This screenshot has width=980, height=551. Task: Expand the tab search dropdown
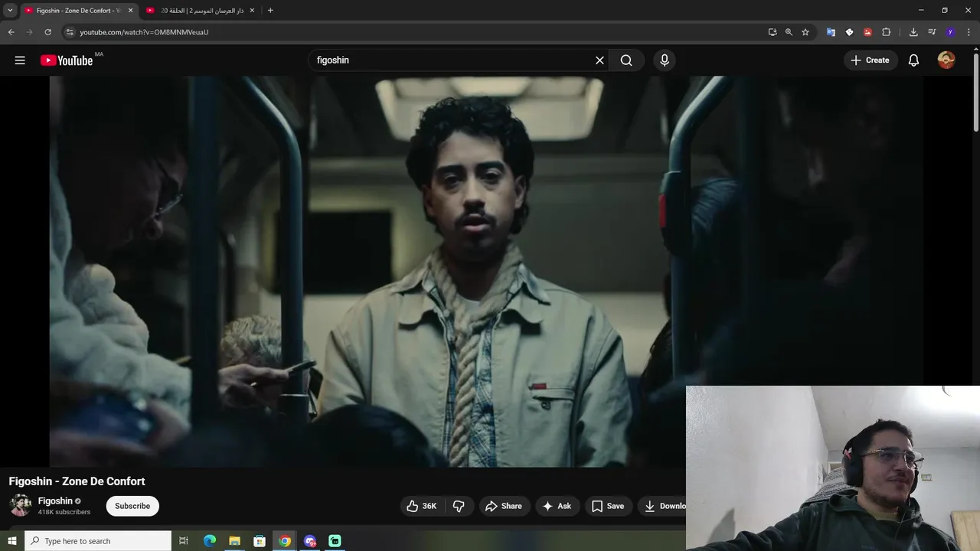click(10, 11)
